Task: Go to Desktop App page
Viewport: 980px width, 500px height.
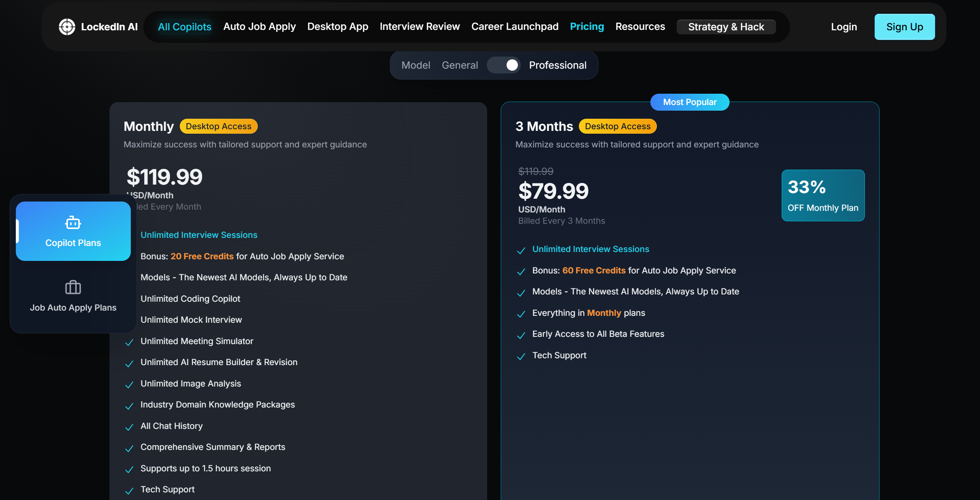Action: point(338,27)
